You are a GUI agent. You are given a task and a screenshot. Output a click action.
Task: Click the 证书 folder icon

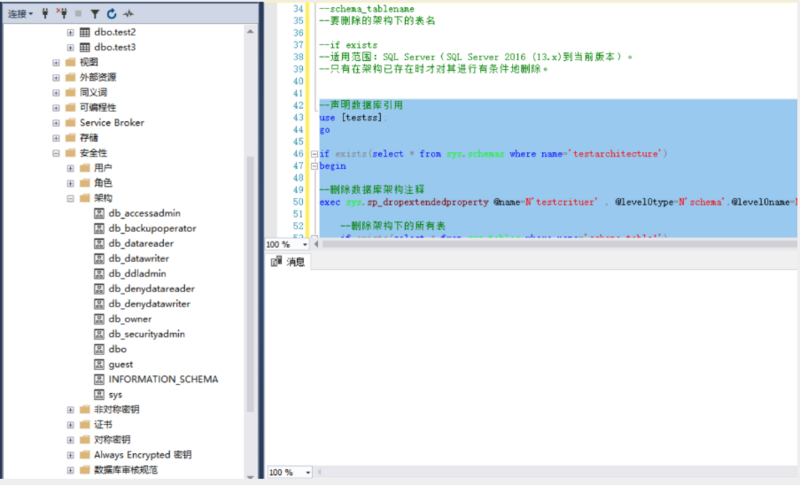point(85,425)
